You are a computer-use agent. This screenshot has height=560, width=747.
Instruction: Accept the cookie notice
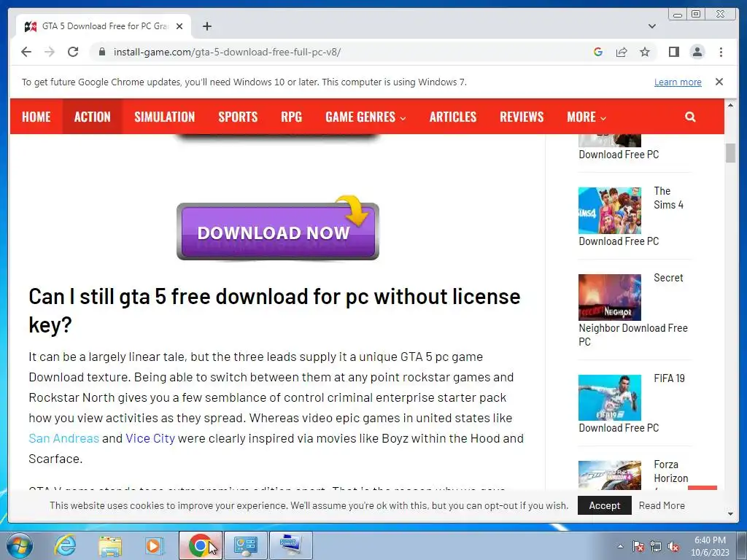point(605,505)
